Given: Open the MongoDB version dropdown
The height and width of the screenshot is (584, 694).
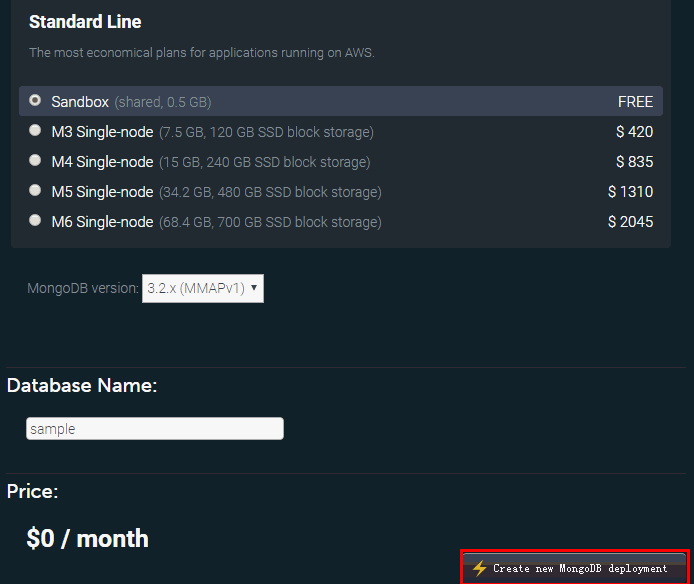Looking at the screenshot, I should click(x=203, y=289).
